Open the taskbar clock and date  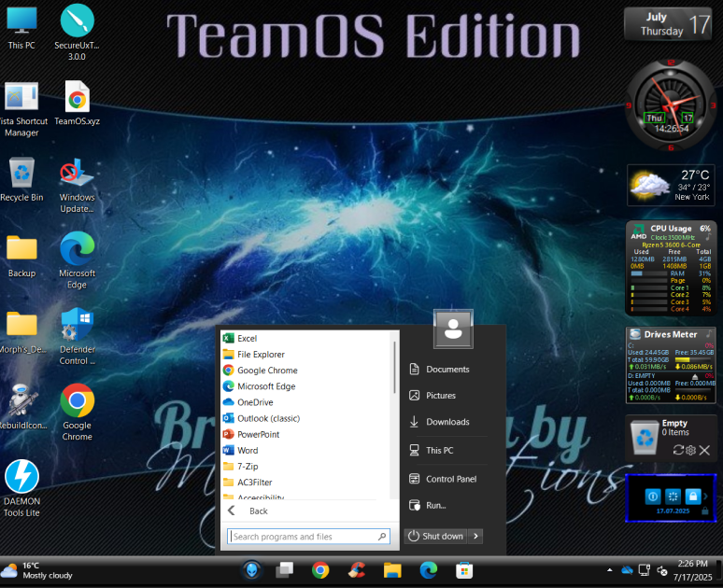pos(692,570)
